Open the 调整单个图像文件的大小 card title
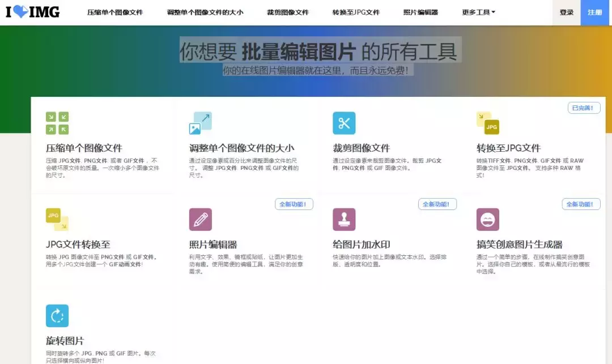Screen dimensions: 612x364 click(241, 148)
